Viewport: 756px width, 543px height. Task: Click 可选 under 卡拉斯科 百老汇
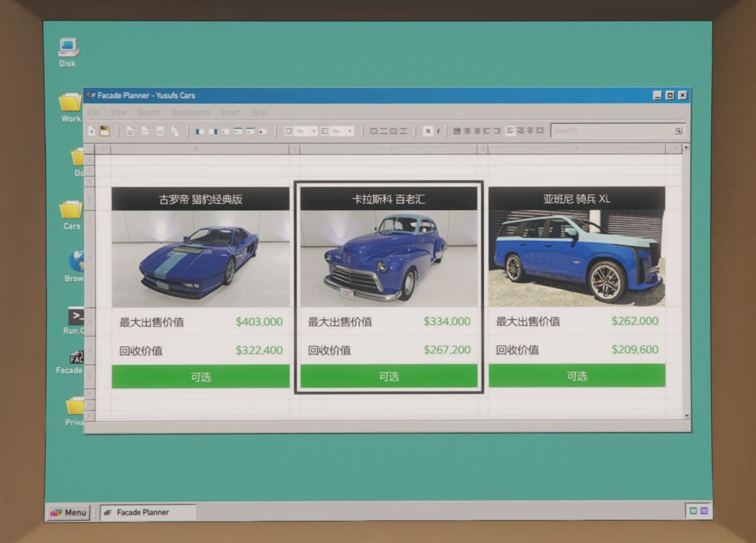point(389,376)
